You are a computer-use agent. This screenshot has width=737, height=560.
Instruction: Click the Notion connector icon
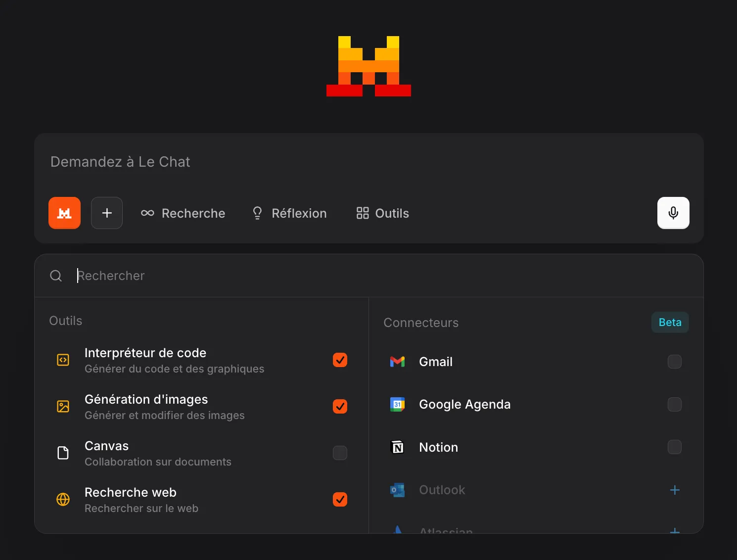pos(397,447)
